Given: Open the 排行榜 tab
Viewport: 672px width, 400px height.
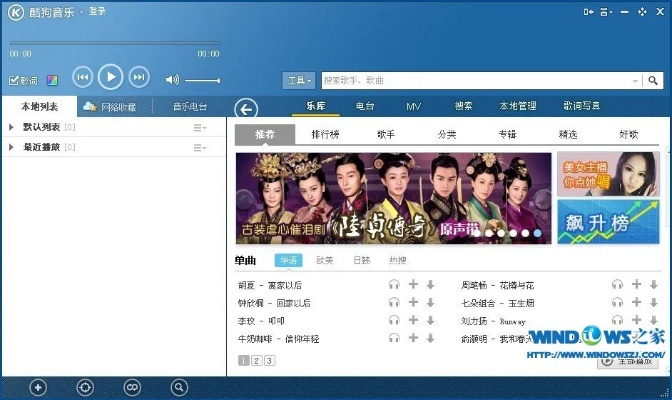Looking at the screenshot, I should [x=327, y=134].
